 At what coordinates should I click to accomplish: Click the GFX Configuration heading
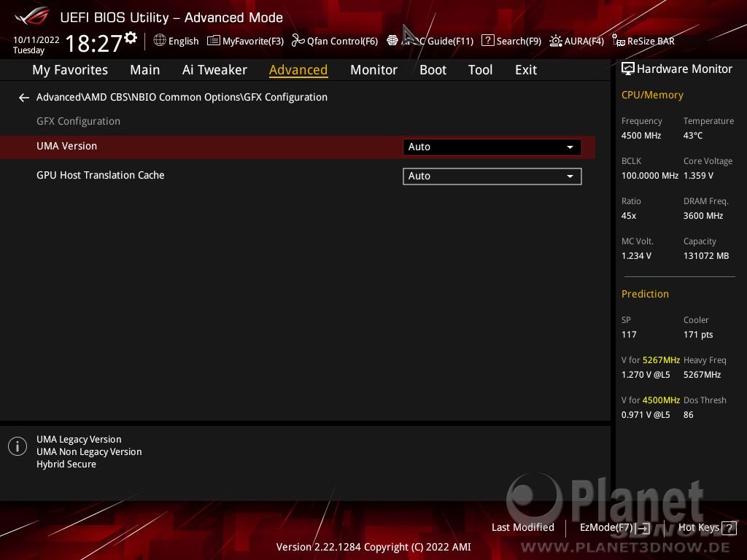coord(78,122)
